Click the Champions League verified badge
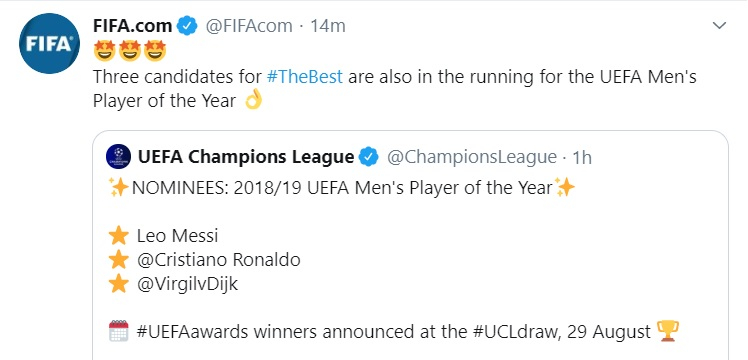748x360 pixels. (x=368, y=156)
